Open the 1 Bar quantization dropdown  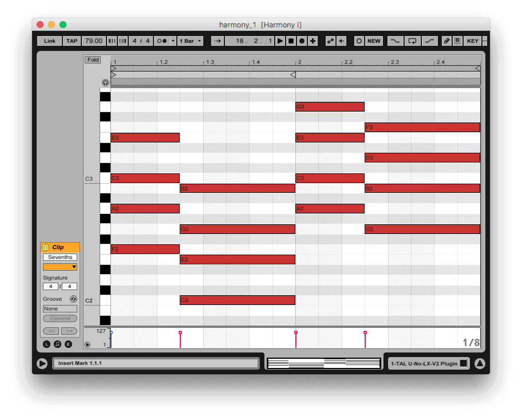[x=192, y=41]
